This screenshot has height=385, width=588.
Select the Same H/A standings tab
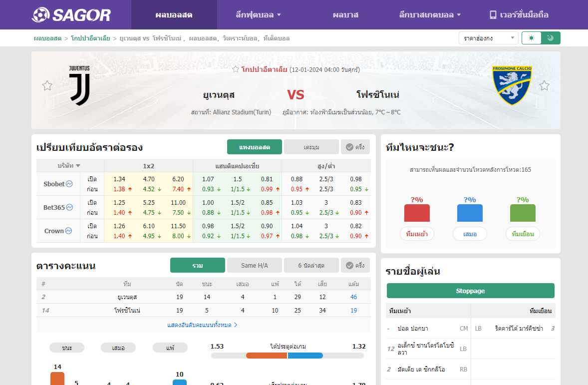(255, 265)
